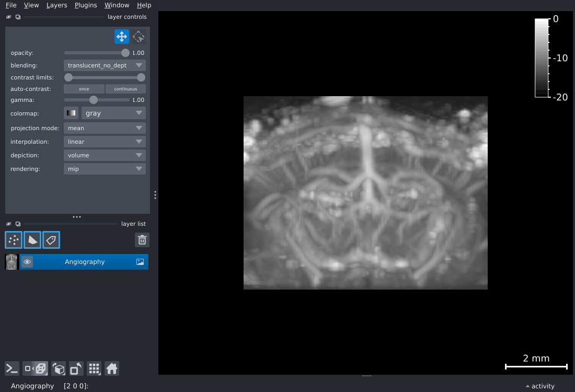Select the pan/zoom mode tool
Image resolution: width=575 pixels, height=392 pixels.
122,37
